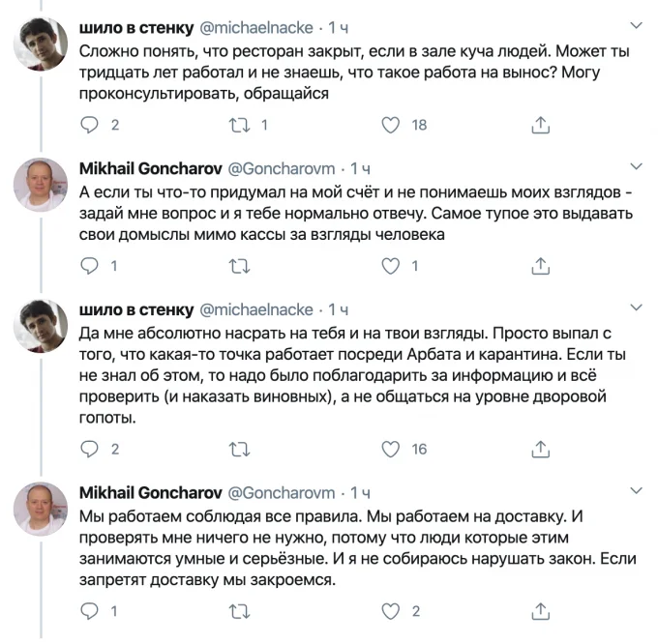Like the tweet with 16 likes
The width and height of the screenshot is (658, 644).
pyautogui.click(x=390, y=449)
